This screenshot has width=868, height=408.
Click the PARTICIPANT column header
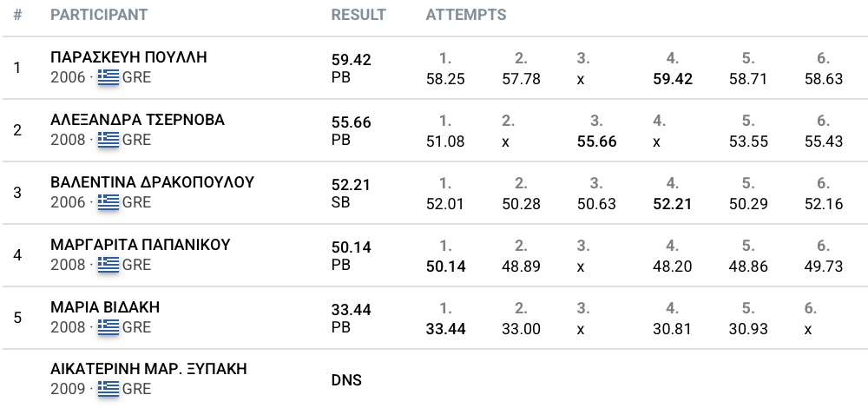[x=99, y=15]
